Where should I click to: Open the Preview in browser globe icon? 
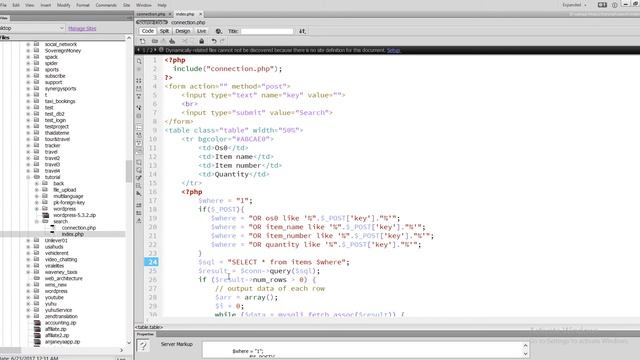click(x=219, y=31)
